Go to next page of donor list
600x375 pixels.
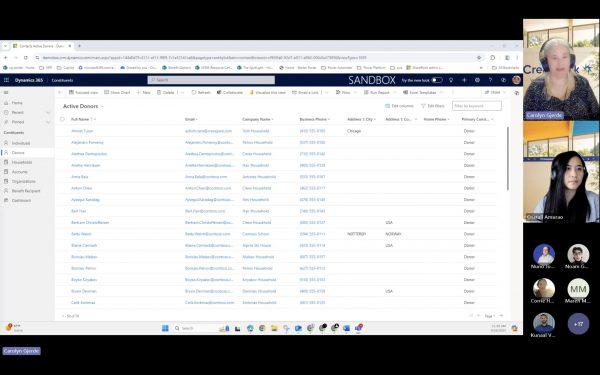[x=501, y=316]
